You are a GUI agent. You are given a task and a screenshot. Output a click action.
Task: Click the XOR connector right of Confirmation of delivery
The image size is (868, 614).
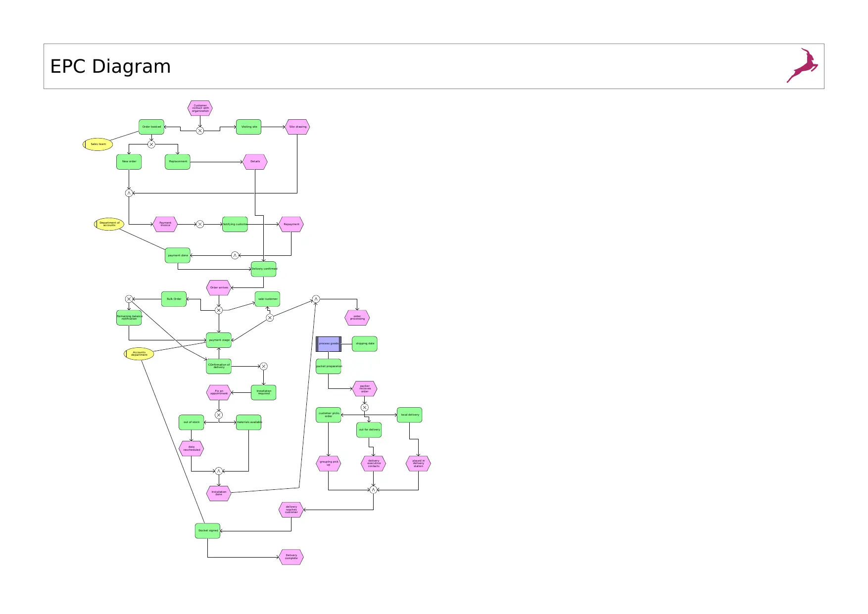tap(263, 366)
